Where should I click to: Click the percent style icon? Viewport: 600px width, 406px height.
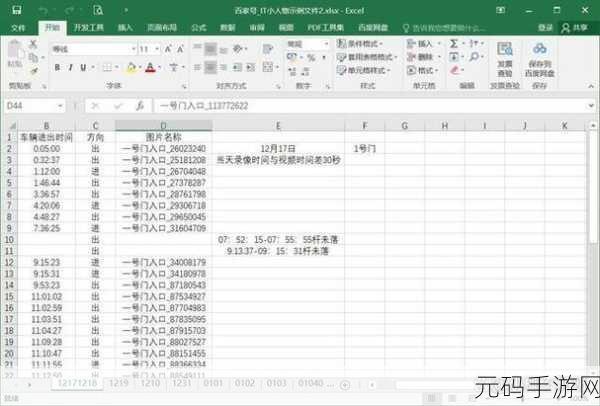(x=311, y=58)
